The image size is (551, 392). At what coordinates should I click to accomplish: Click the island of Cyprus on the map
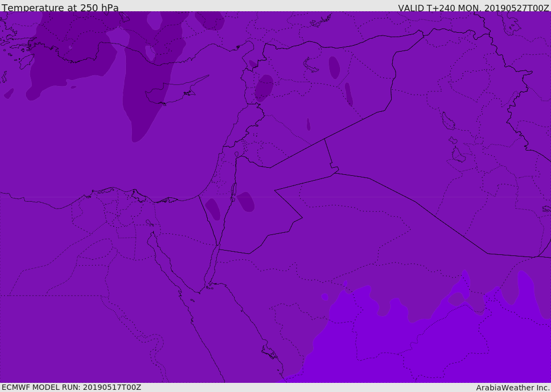pos(173,92)
